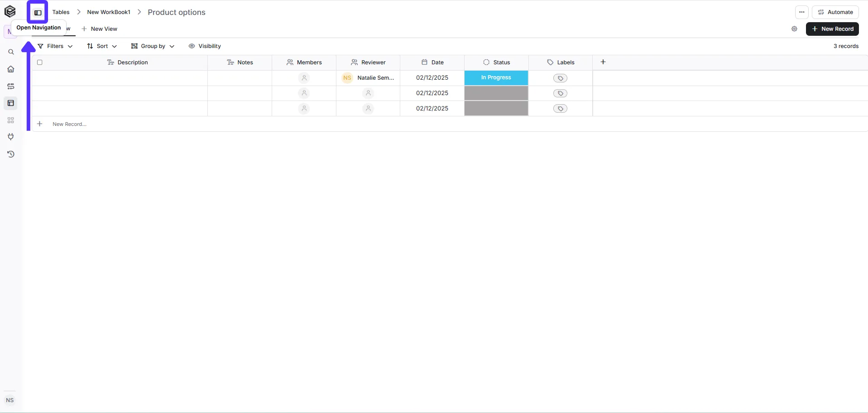Open the integrations plug icon
868x413 pixels.
(x=11, y=137)
